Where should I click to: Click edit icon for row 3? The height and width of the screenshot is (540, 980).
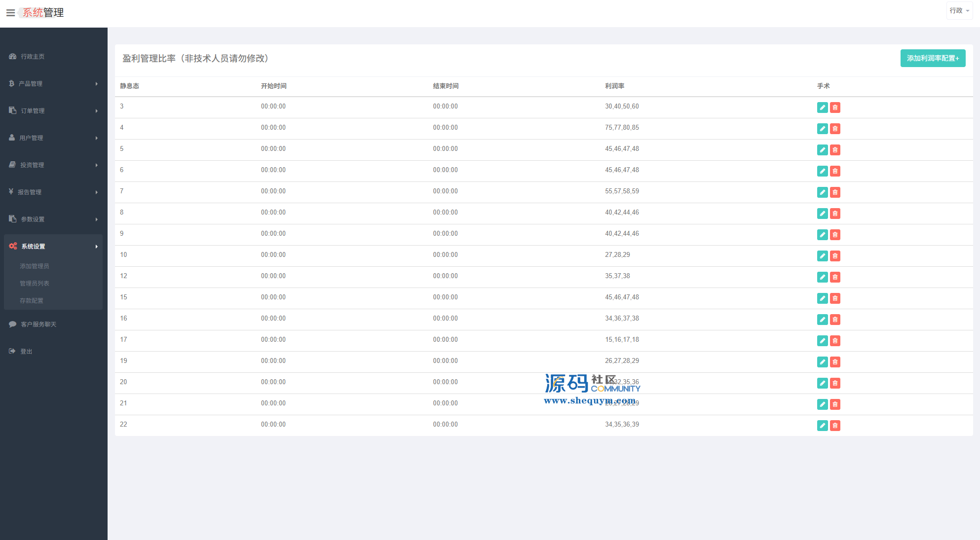822,108
